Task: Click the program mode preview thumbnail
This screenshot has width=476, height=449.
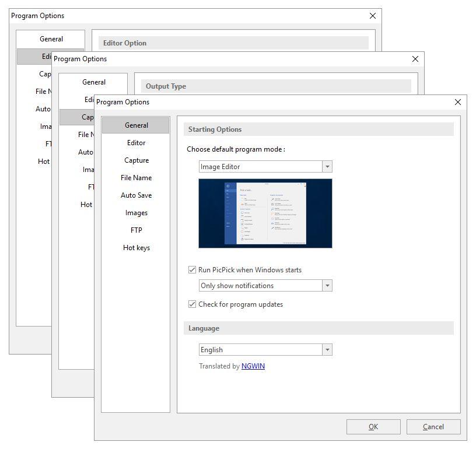Action: coord(265,213)
